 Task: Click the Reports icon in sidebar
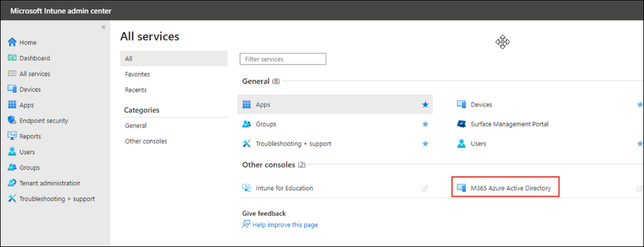click(12, 136)
